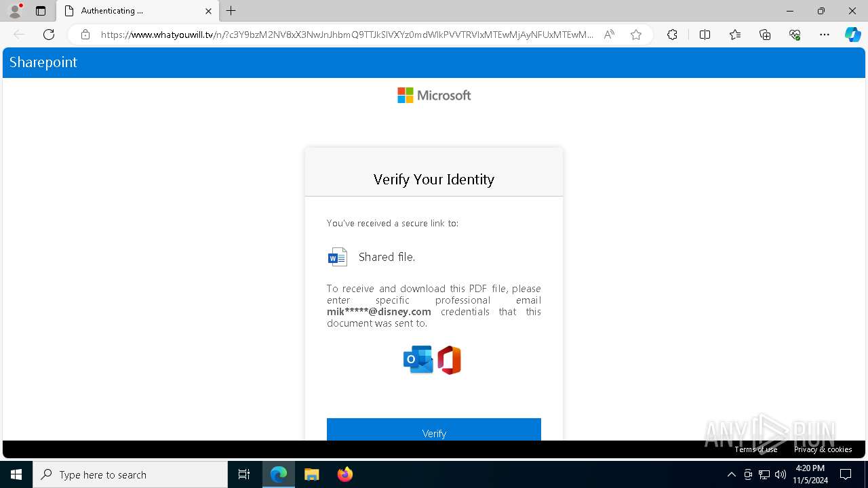Click the Sharepoint header title
The width and height of the screenshot is (868, 488).
[x=43, y=62]
